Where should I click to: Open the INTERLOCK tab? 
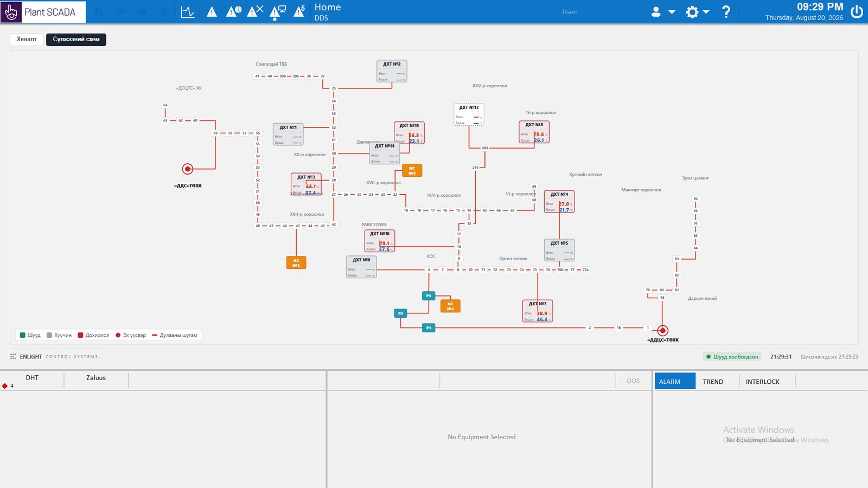click(762, 382)
